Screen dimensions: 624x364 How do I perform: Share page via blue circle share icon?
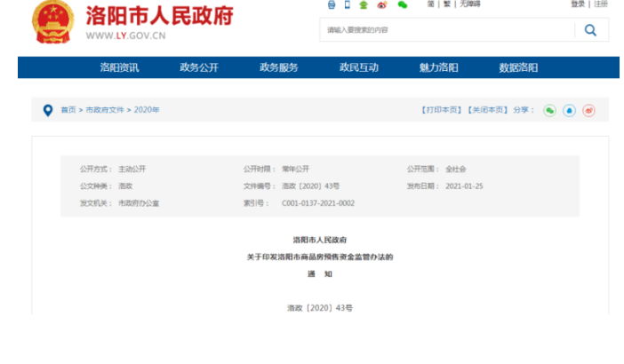569,110
